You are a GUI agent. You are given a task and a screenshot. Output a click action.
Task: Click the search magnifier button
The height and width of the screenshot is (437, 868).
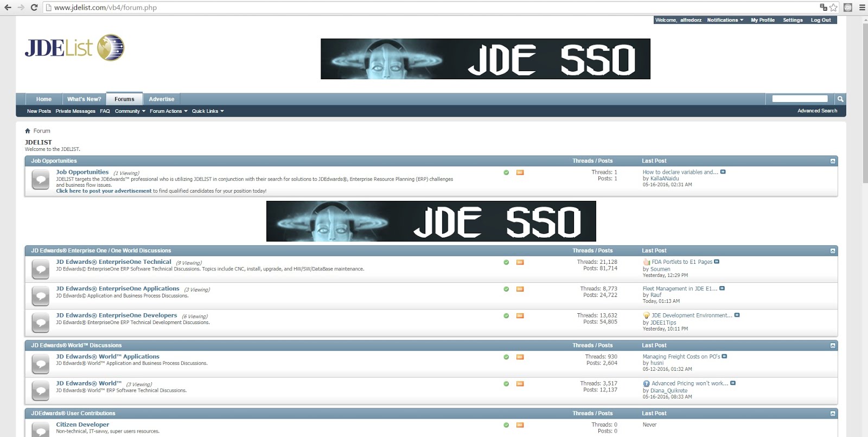[x=840, y=99]
